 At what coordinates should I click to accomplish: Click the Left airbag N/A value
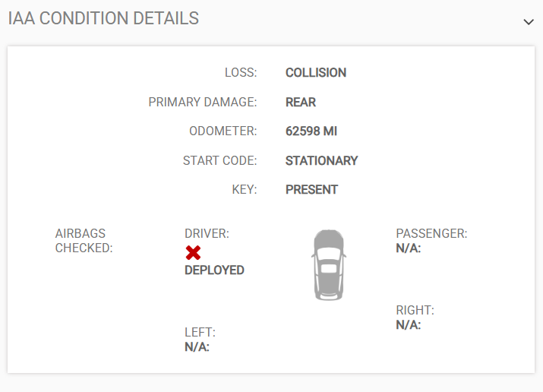tap(197, 347)
